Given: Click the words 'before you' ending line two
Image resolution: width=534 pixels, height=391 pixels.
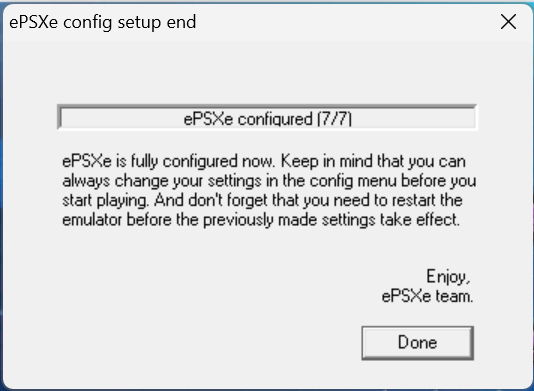Looking at the screenshot, I should coord(439,181).
